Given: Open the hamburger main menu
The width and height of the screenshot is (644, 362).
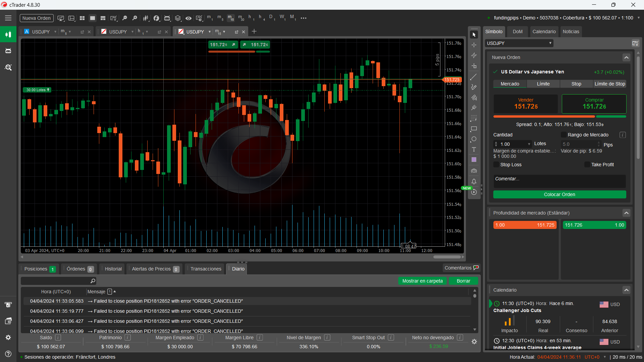Looking at the screenshot, I should [8, 18].
